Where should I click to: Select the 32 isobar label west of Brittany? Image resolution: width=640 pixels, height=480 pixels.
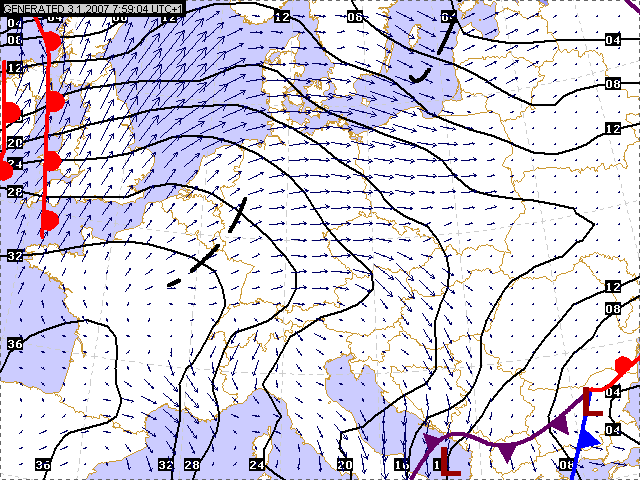(14, 256)
